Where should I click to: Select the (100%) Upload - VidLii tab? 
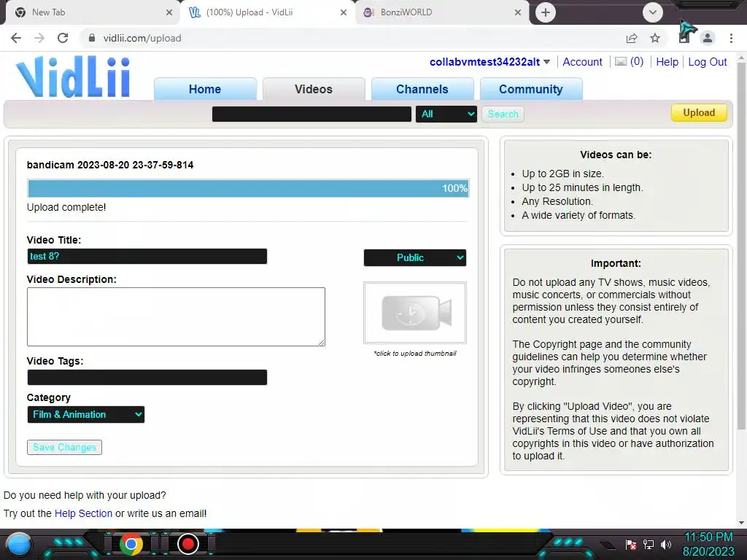click(x=267, y=12)
